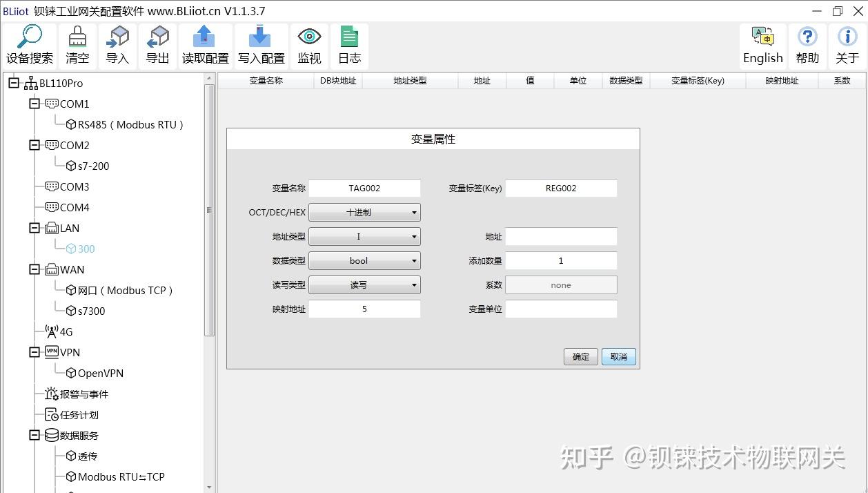The height and width of the screenshot is (493, 868).
Task: Select the BL110Pro root node
Action: [x=61, y=83]
